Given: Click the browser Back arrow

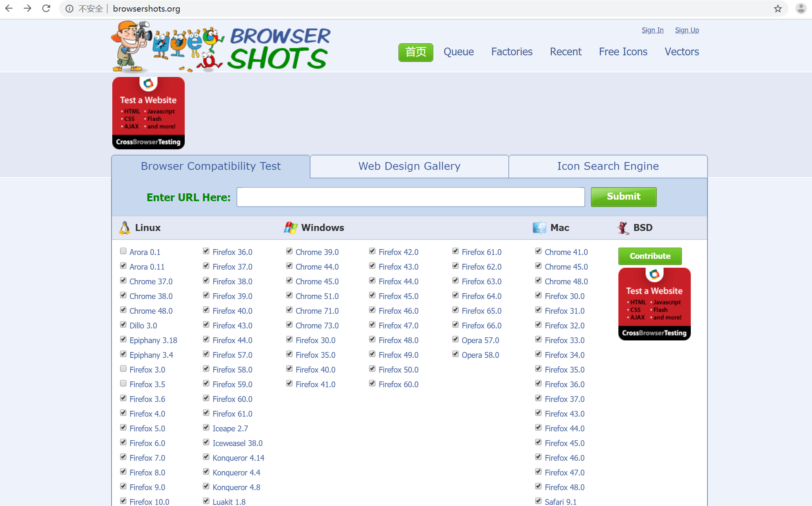Looking at the screenshot, I should pyautogui.click(x=9, y=9).
